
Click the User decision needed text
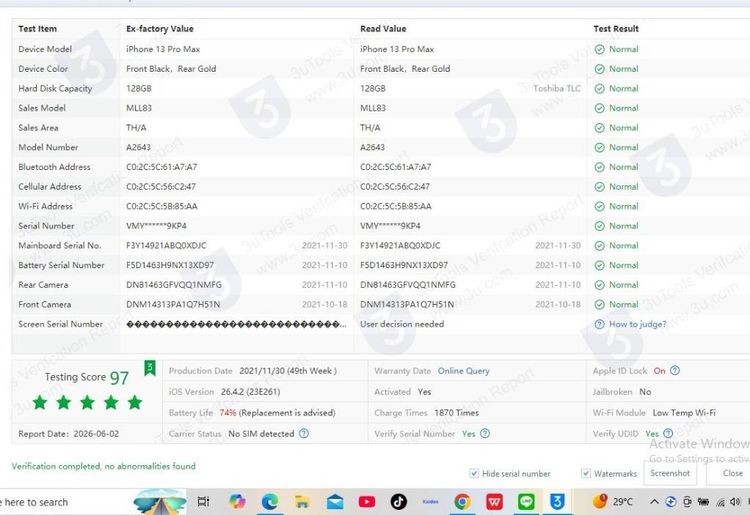402,324
